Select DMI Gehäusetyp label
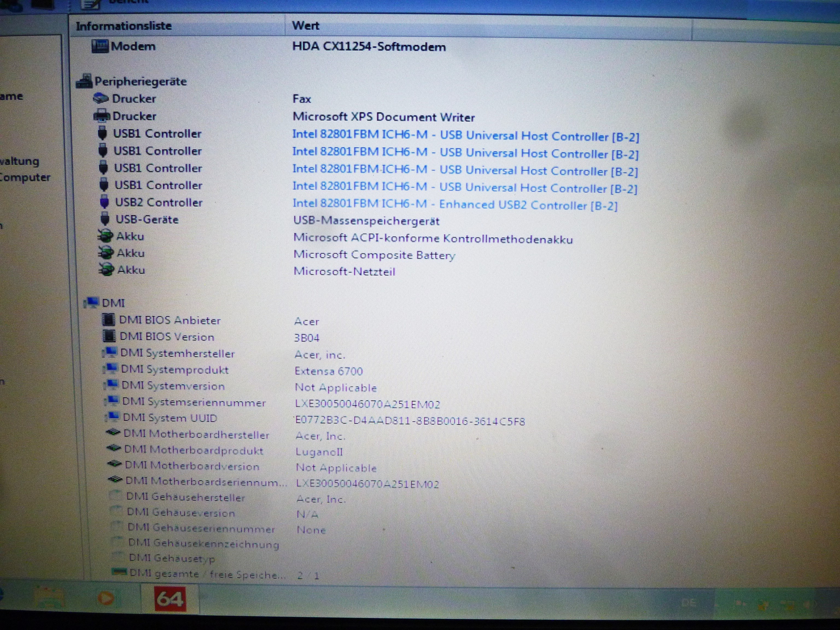 pos(172,558)
